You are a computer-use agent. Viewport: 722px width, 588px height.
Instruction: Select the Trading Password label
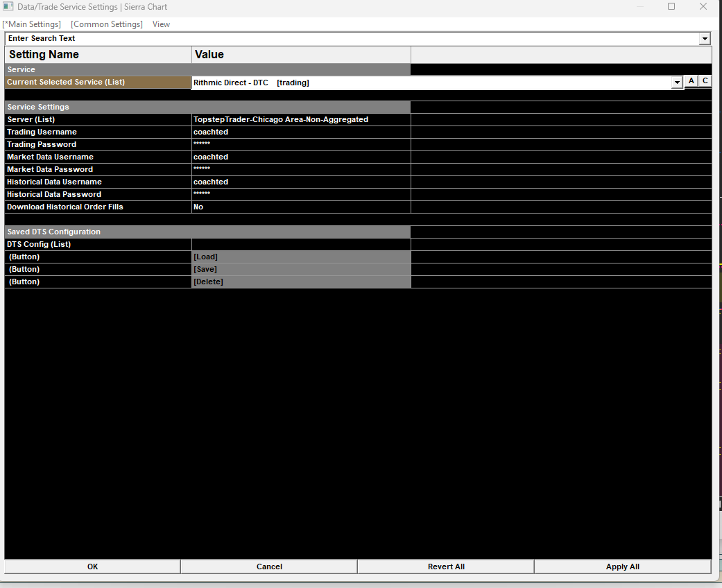pos(42,144)
